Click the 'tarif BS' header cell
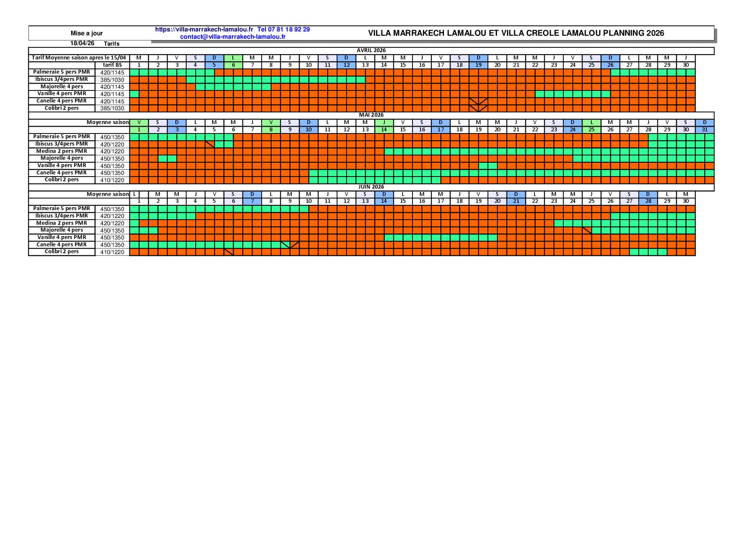 point(112,65)
